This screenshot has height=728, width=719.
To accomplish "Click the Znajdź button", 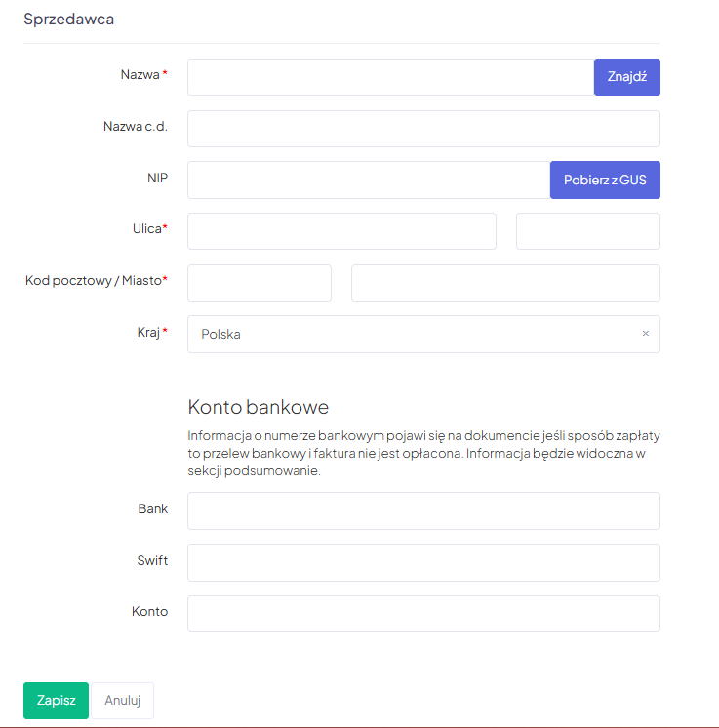I will [626, 77].
